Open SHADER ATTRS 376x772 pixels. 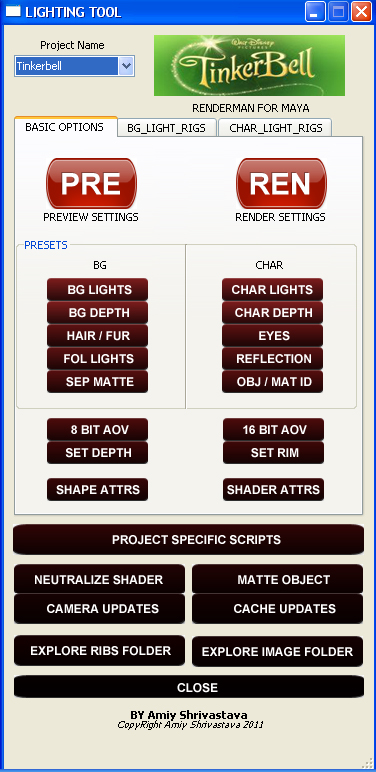tap(274, 489)
